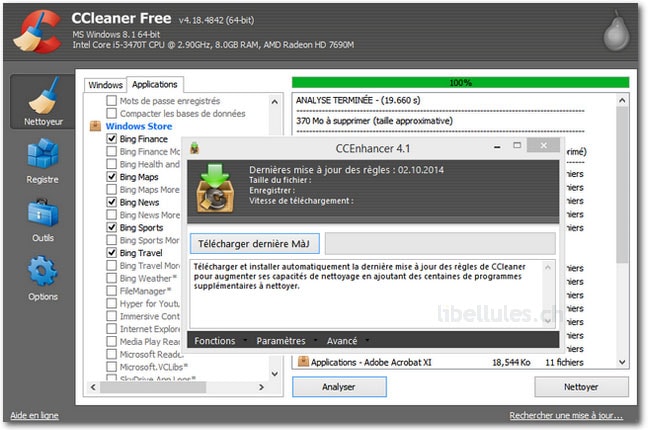Viewport: 648px width, 430px height.
Task: Switch to the Windows tab
Action: [105, 85]
